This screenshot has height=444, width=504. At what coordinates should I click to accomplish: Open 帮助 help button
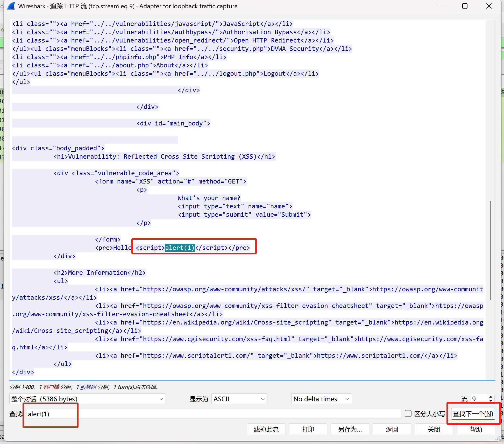point(476,429)
